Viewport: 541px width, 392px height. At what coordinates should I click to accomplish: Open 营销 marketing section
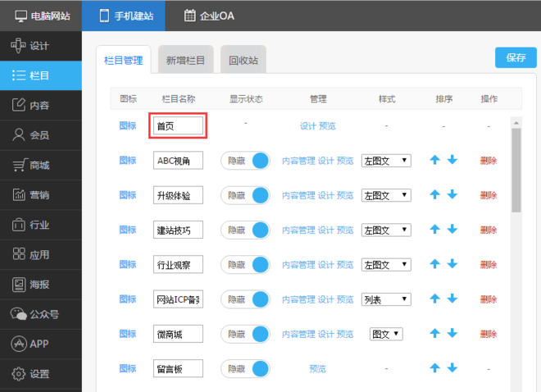(41, 194)
